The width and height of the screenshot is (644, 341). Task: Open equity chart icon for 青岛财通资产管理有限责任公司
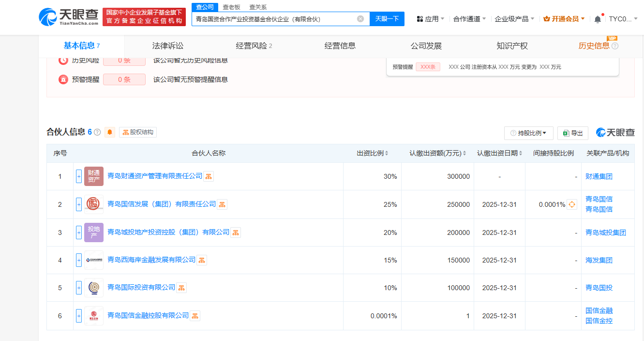coord(209,176)
